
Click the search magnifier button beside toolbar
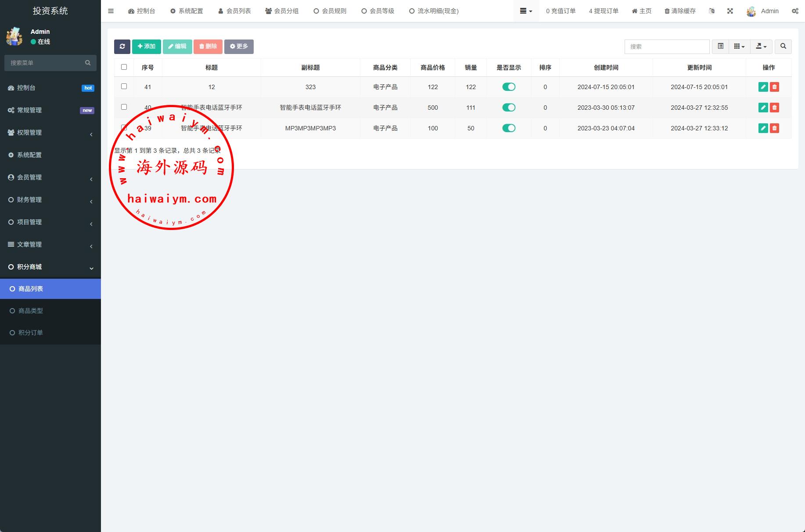point(783,47)
